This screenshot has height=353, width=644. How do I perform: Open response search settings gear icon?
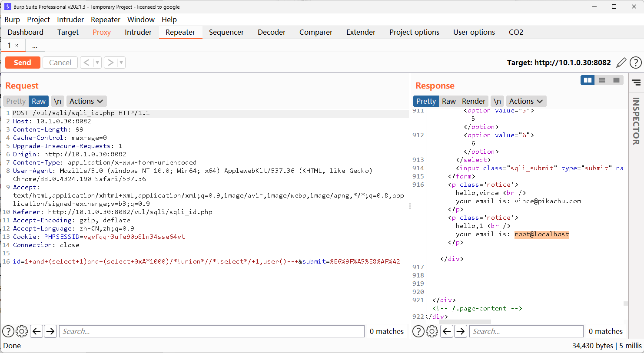click(432, 331)
